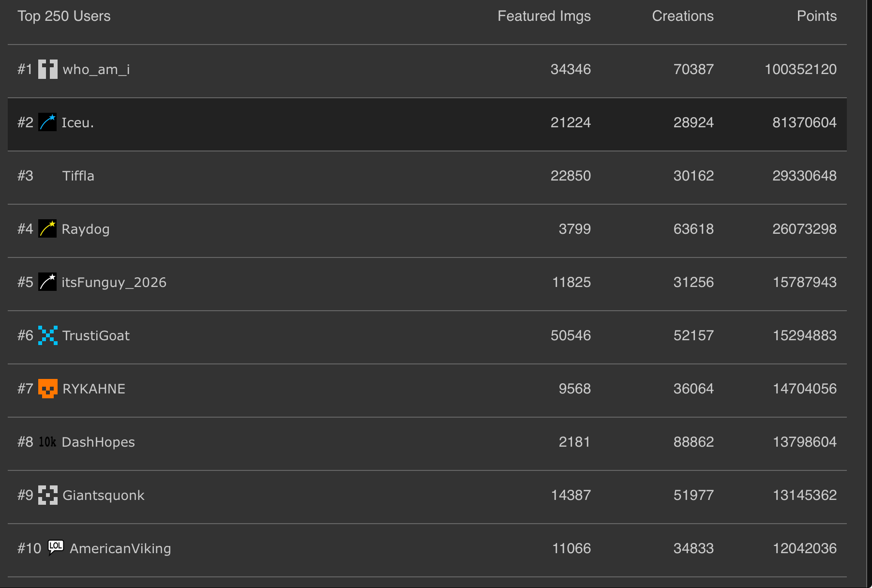Click Giantsquonk's gray pixel avatar icon
The width and height of the screenshot is (872, 588).
pos(47,495)
